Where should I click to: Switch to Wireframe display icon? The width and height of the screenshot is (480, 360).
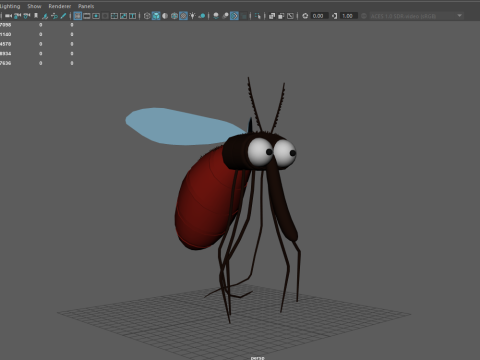(x=147, y=16)
